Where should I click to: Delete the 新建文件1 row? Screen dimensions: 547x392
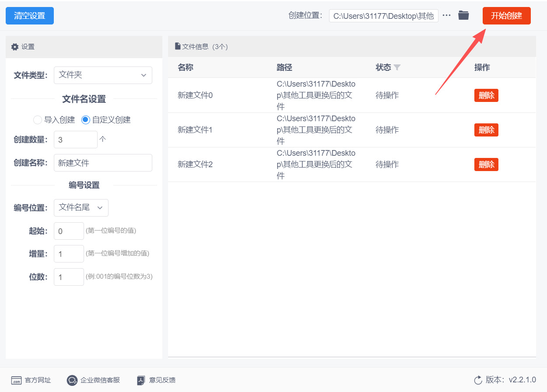pos(486,130)
